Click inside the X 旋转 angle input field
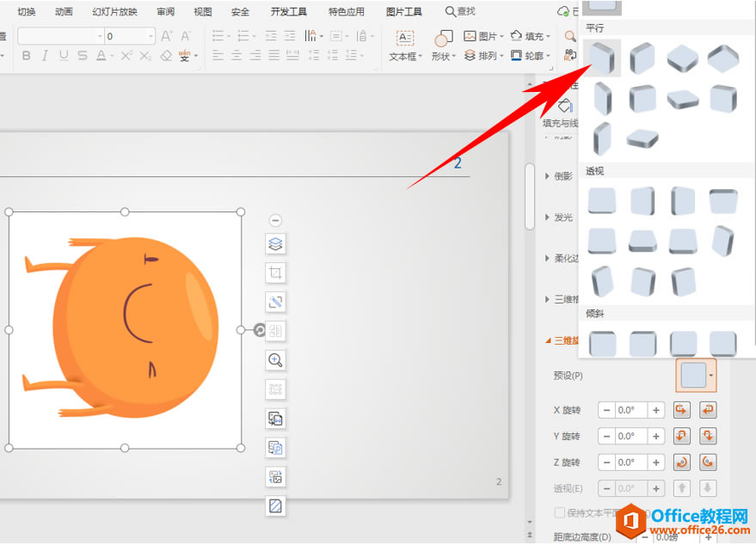 point(626,410)
